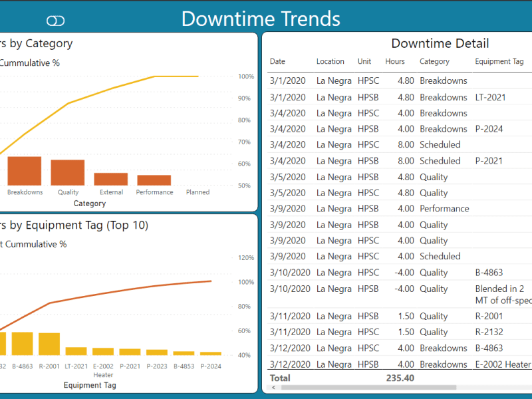Click the Location column header
Screen dimensions: 532x399
[x=330, y=62]
